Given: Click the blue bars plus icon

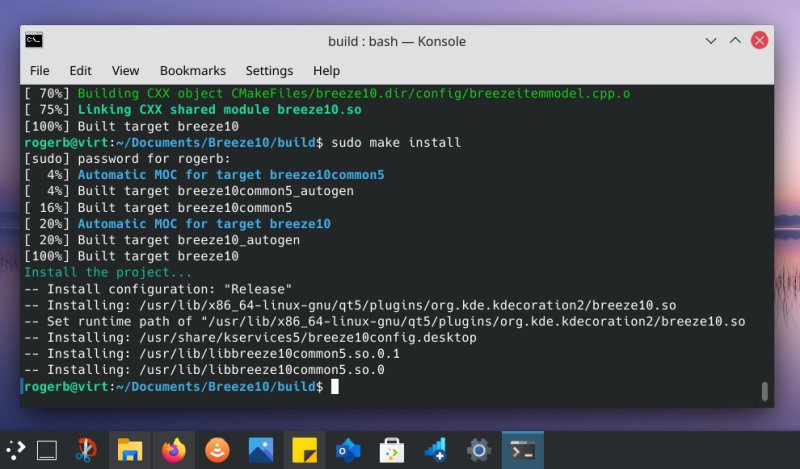Looking at the screenshot, I should tap(435, 450).
